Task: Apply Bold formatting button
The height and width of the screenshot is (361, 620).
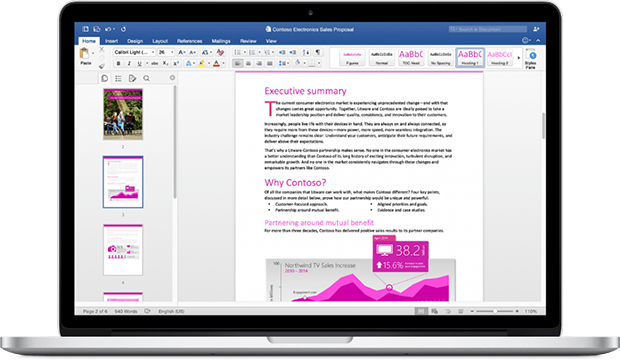Action: click(x=118, y=63)
